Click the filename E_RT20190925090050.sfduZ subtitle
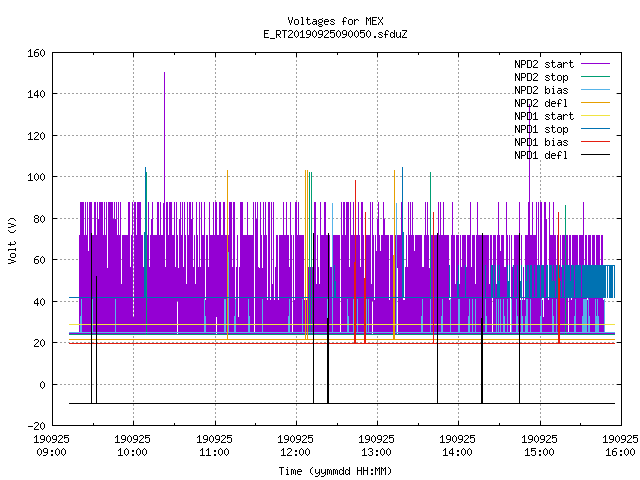Viewport: 640px width, 480px height. (335, 34)
